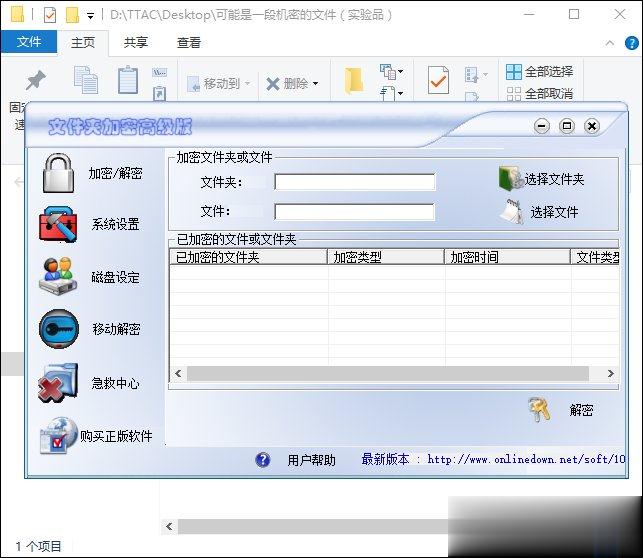This screenshot has height=558, width=643.
Task: Click the 全部取消 grid icon
Action: 514,93
